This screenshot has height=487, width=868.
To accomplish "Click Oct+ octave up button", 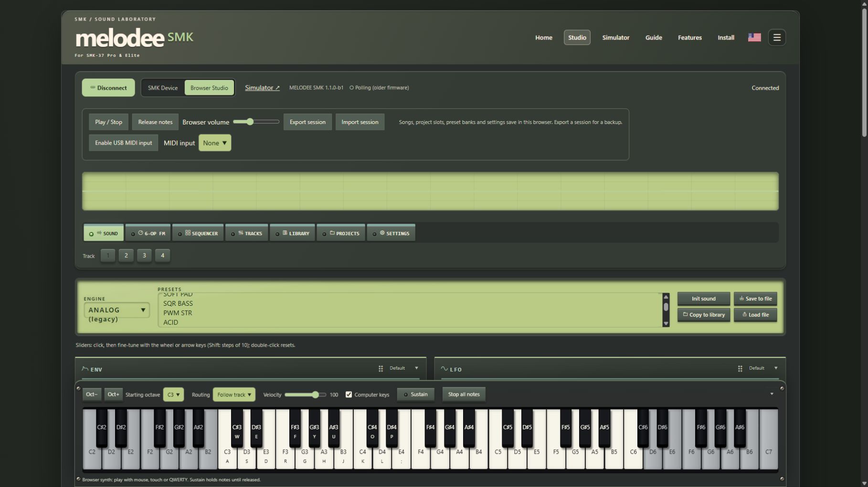I will click(x=113, y=394).
